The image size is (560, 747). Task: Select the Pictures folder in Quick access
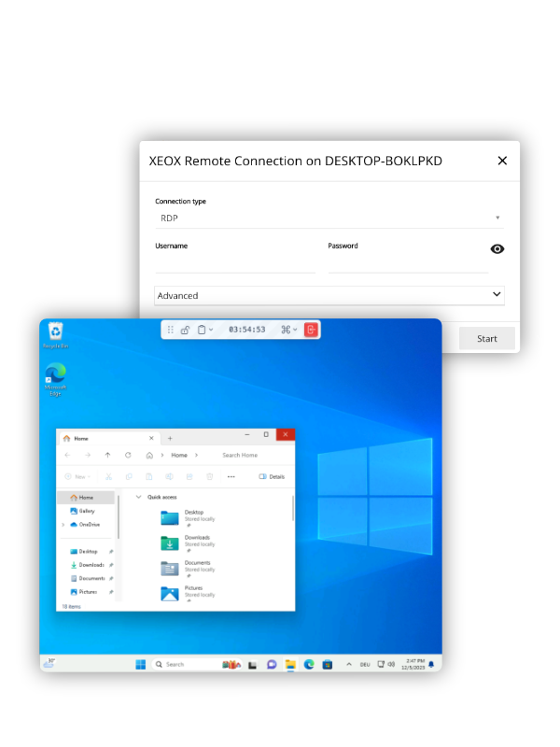click(x=189, y=594)
